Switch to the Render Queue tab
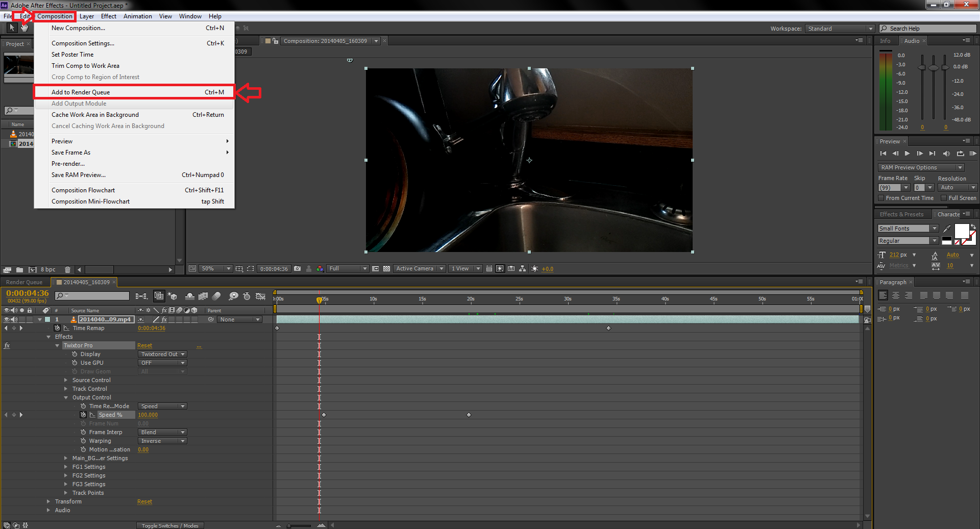 [24, 282]
